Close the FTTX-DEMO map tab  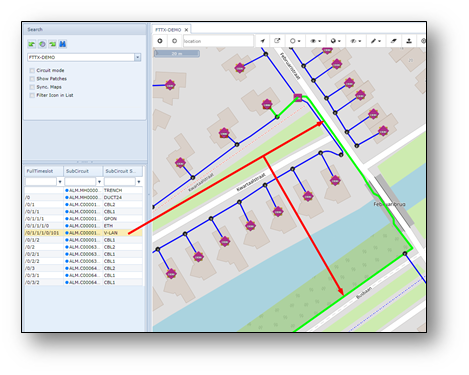186,30
